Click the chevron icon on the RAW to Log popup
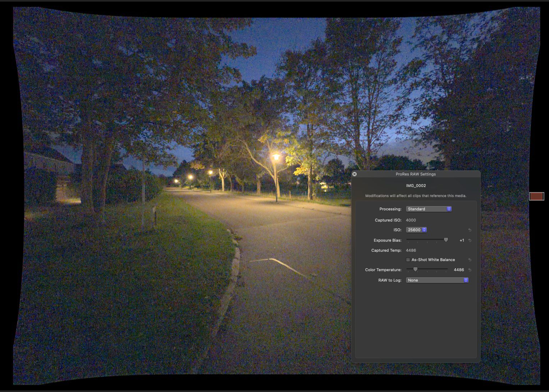This screenshot has width=549, height=392. coord(466,280)
